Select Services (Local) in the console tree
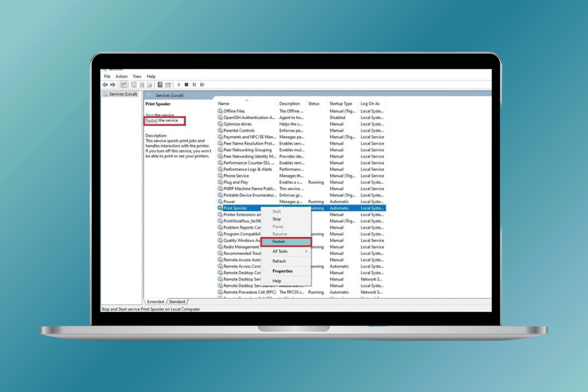 pyautogui.click(x=120, y=94)
